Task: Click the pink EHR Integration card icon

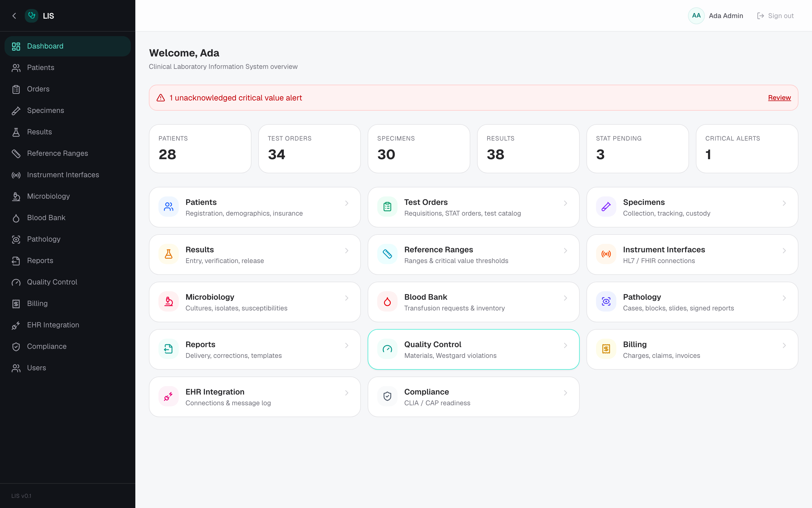Action: tap(168, 396)
